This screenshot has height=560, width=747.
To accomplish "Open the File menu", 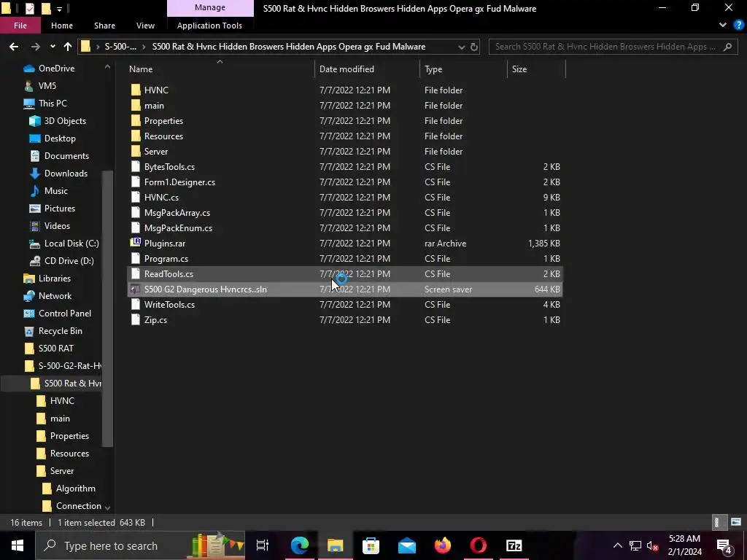I will [x=20, y=26].
